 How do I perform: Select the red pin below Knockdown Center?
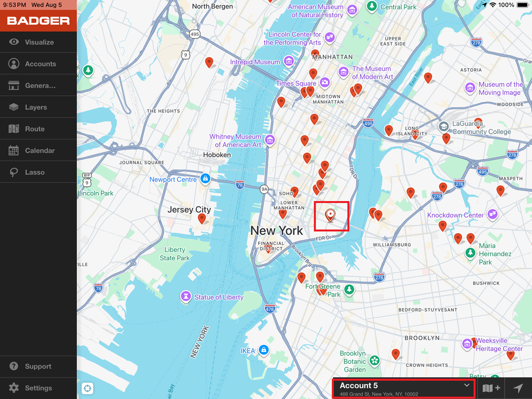click(442, 226)
